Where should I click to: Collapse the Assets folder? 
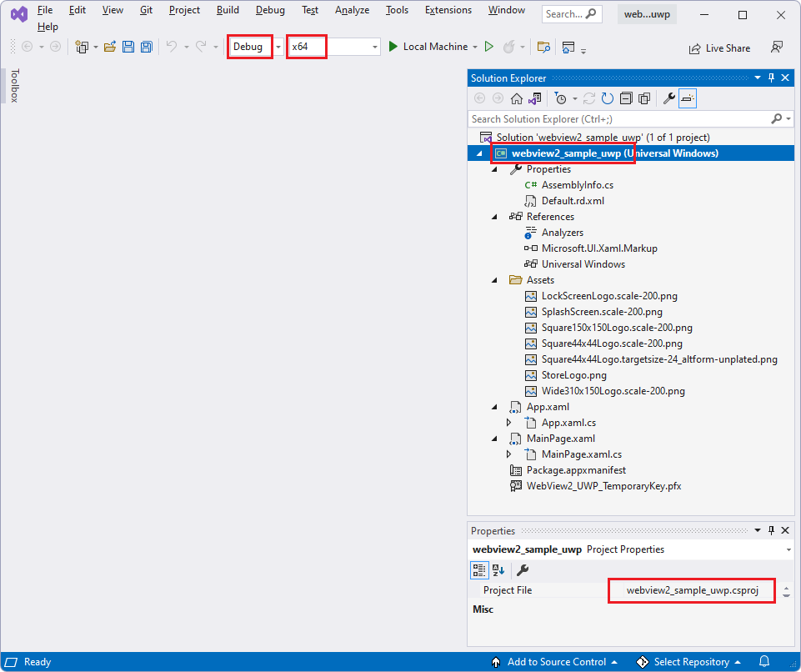(x=494, y=280)
